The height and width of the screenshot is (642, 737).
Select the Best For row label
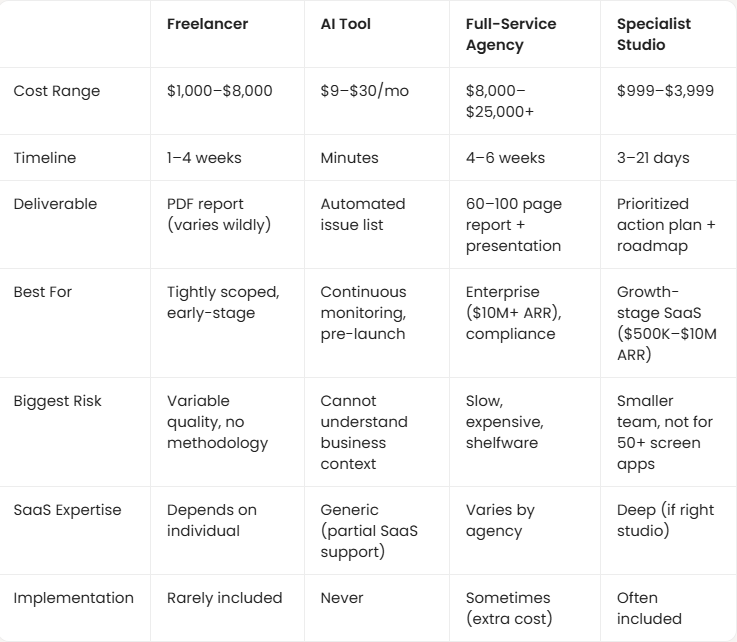click(x=41, y=292)
